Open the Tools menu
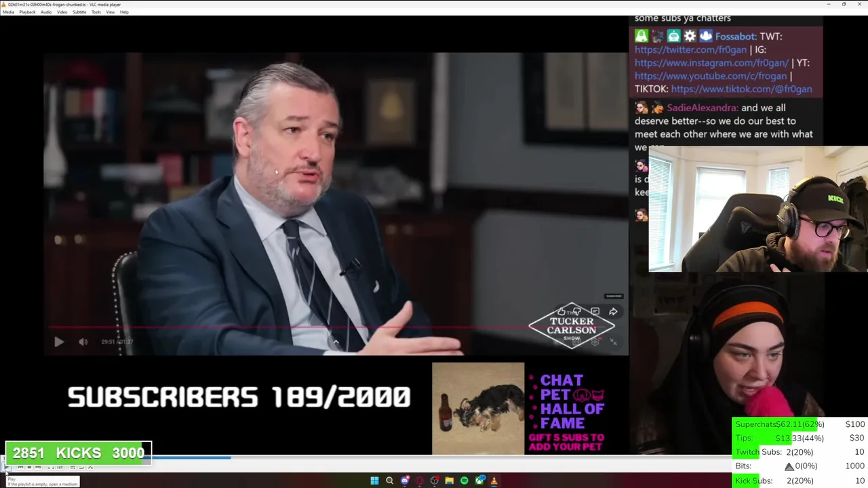This screenshot has width=868, height=488. tap(96, 12)
